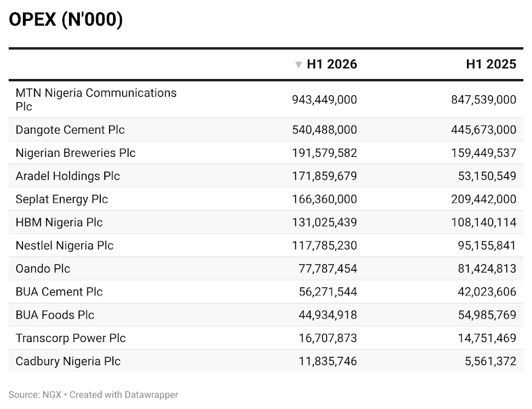
Task: Click Nestlel Nigeria Plc company name
Action: [64, 245]
